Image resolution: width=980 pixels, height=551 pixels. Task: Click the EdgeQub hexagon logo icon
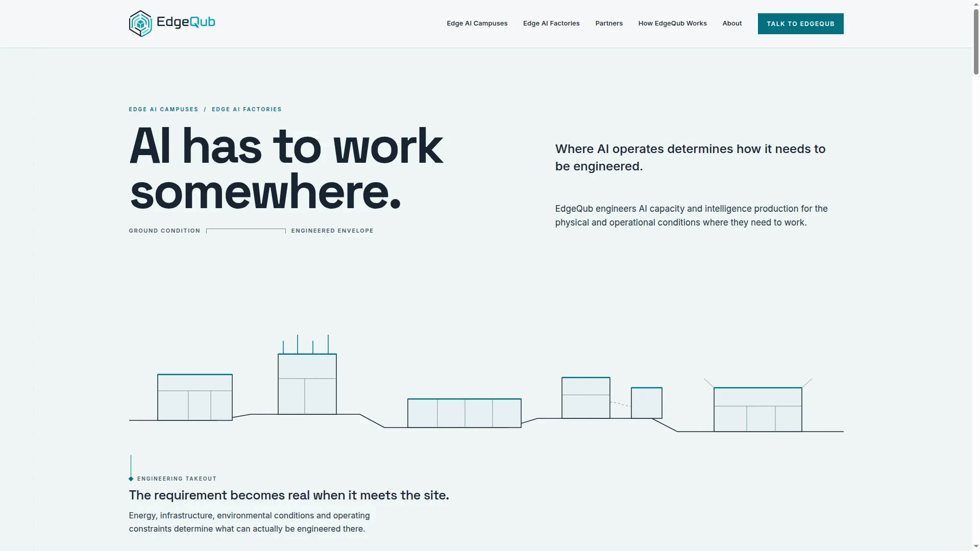tap(140, 23)
